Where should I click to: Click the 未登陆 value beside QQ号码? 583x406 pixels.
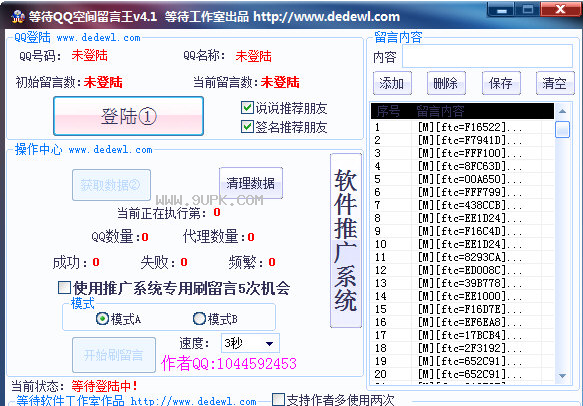pyautogui.click(x=90, y=56)
